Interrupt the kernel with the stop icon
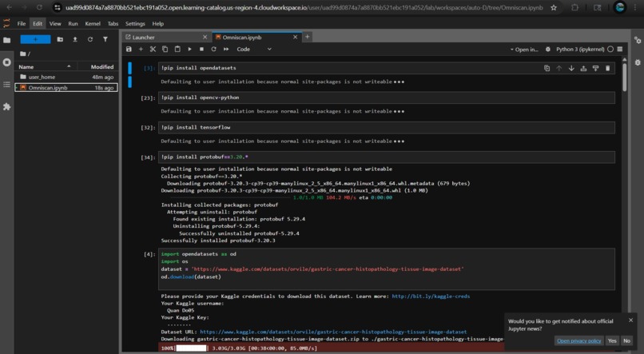This screenshot has width=644, height=354. coord(201,49)
